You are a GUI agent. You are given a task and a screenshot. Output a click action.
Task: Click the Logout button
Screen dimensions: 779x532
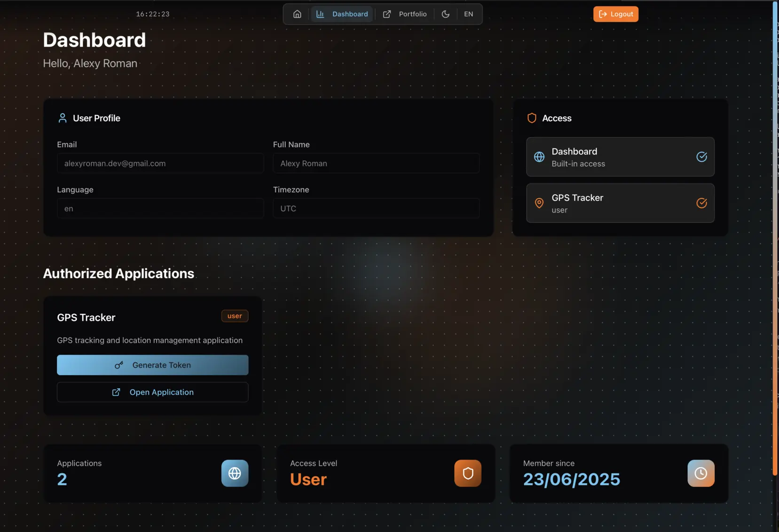[x=616, y=14]
